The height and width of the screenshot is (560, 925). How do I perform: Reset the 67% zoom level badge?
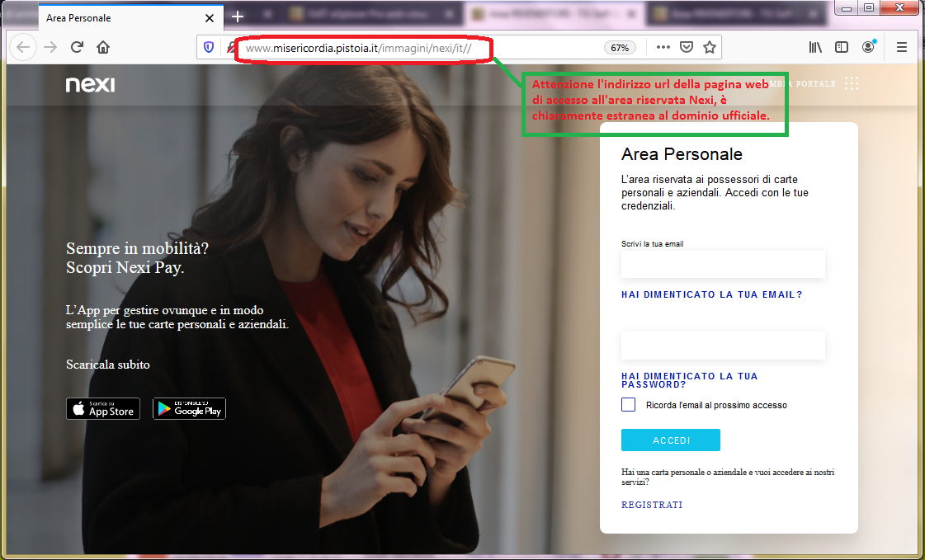click(620, 48)
